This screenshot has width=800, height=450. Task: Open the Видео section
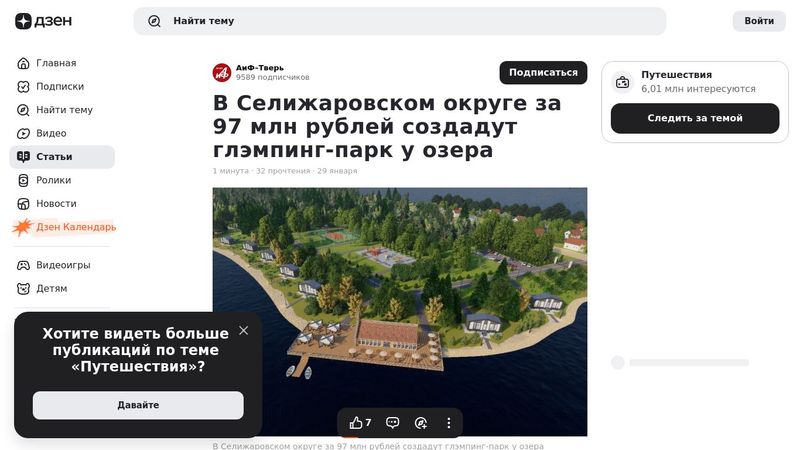(x=51, y=133)
